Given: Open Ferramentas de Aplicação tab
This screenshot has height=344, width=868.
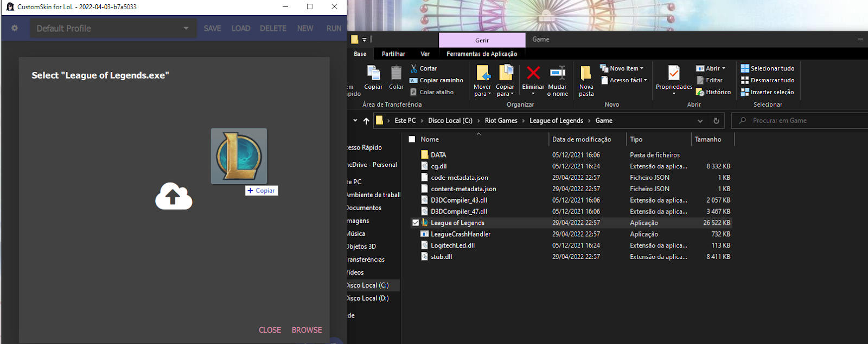Looking at the screenshot, I should pyautogui.click(x=482, y=54).
